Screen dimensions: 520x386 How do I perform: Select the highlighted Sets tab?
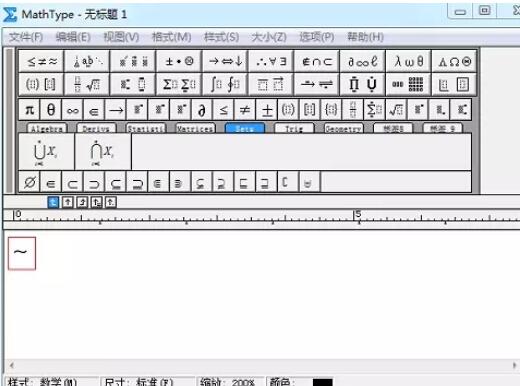click(x=245, y=128)
